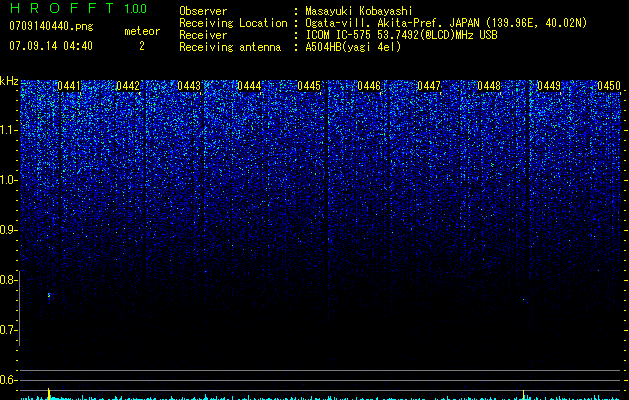This screenshot has height=400, width=629.
Task: Click the HROFFT 1.0.0 title text
Action: pyautogui.click(x=78, y=8)
